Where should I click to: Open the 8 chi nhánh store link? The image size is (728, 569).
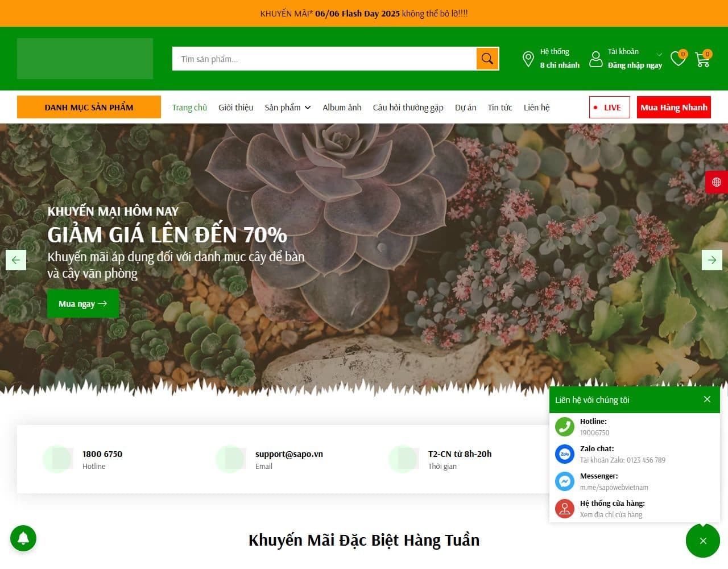(560, 65)
